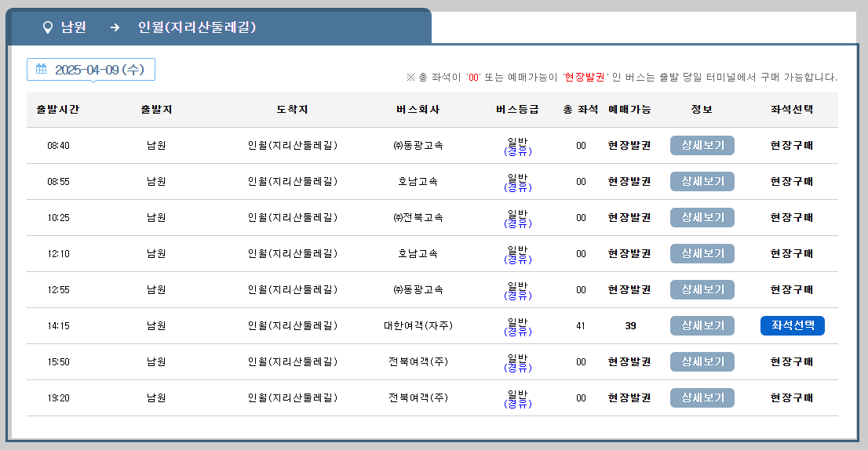Click 상세보기 for the 14:15 bus

tap(702, 325)
